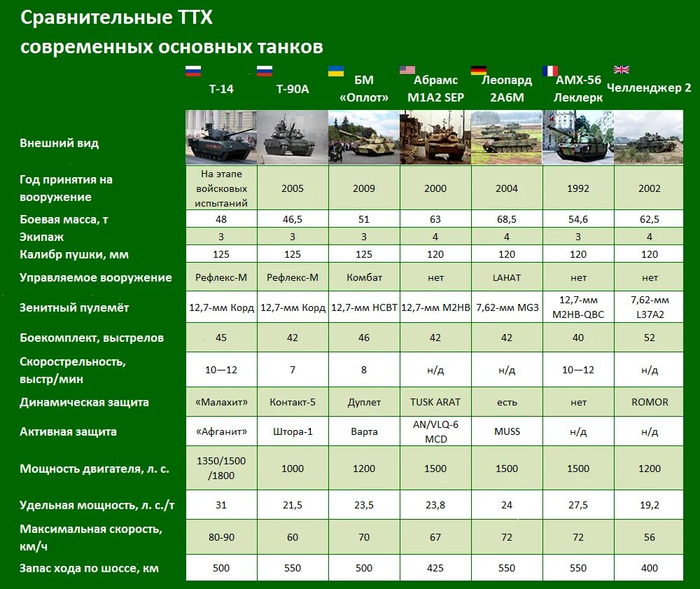Click the row label 'Экипаж'
Image resolution: width=700 pixels, height=589 pixels.
pos(41,237)
